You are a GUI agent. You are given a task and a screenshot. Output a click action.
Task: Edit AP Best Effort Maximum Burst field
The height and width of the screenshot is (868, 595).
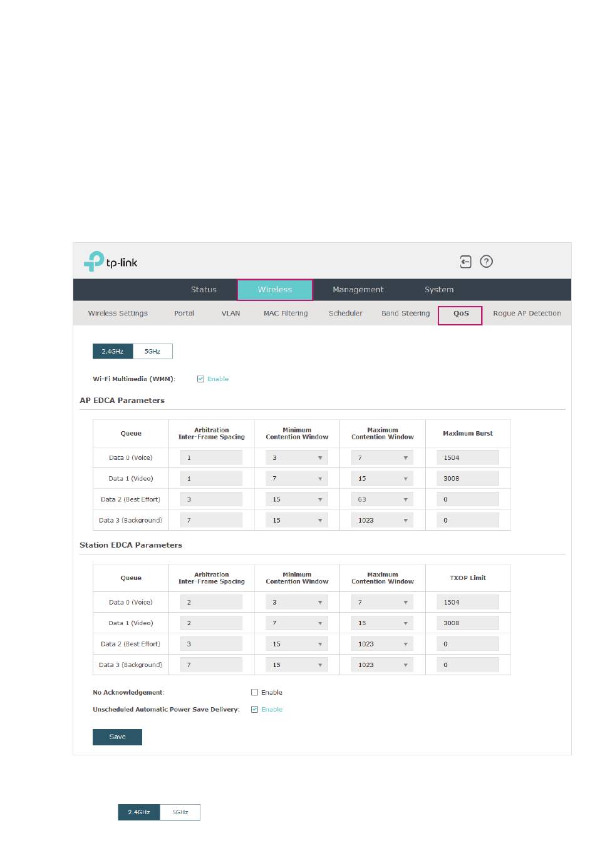468,499
